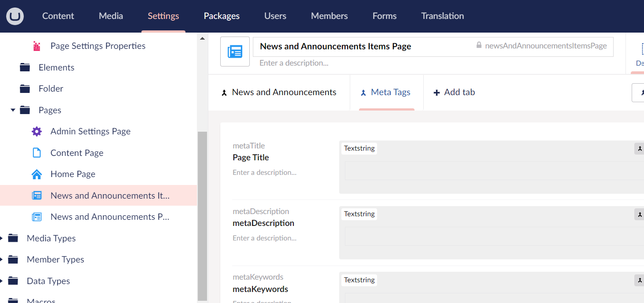The width and height of the screenshot is (644, 303).
Task: Open the Settings section
Action: click(x=163, y=16)
